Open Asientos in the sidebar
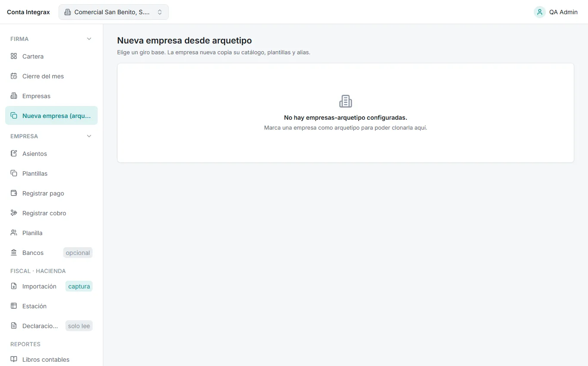The image size is (588, 366). pos(51,154)
